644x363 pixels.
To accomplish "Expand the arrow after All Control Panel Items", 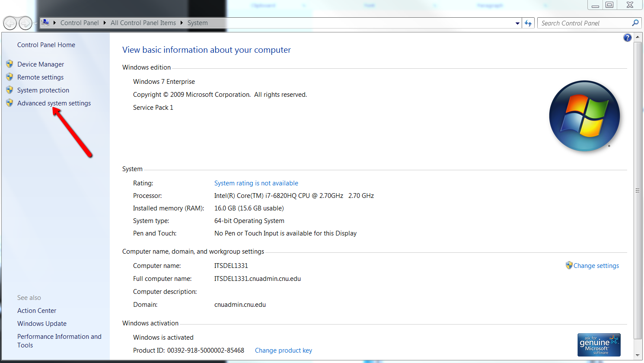I will [x=182, y=23].
